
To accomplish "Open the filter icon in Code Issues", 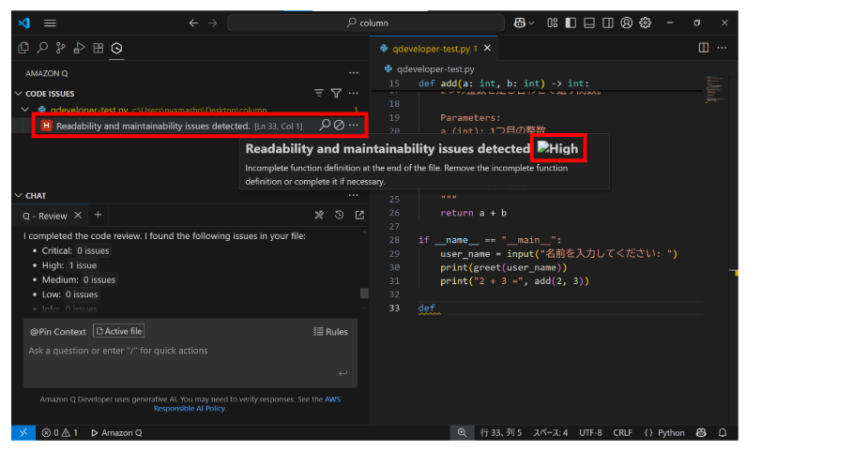I will [x=336, y=93].
